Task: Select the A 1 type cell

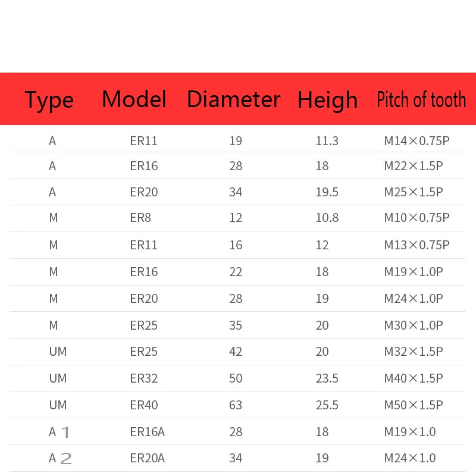Action: pos(59,432)
